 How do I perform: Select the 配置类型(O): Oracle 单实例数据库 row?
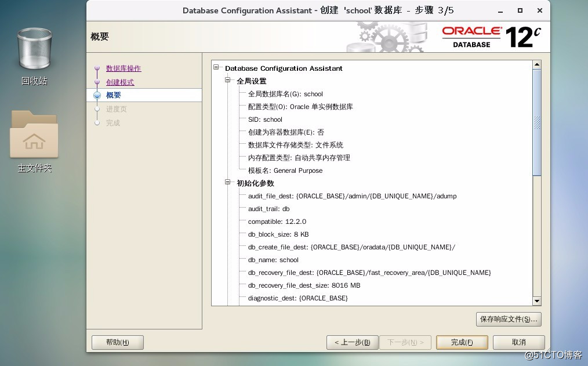click(300, 107)
